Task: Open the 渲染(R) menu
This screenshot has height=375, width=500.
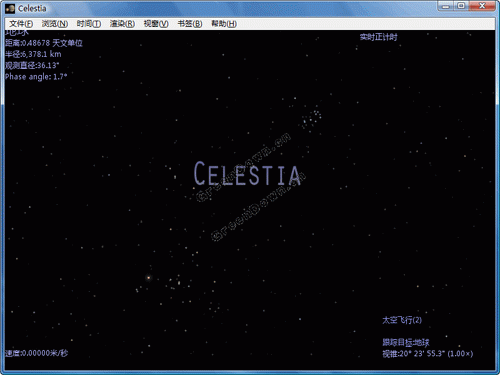Action: click(x=122, y=24)
